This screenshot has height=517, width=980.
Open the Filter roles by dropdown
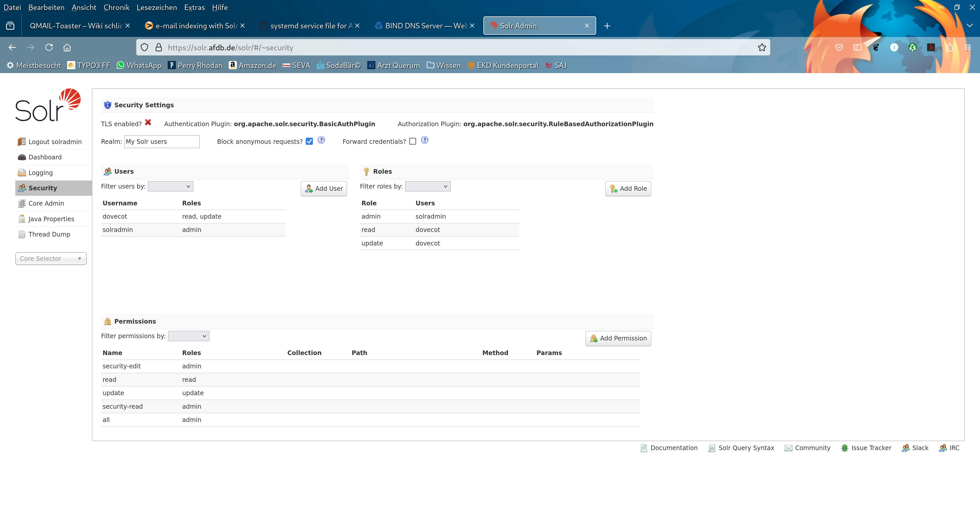[x=428, y=186]
